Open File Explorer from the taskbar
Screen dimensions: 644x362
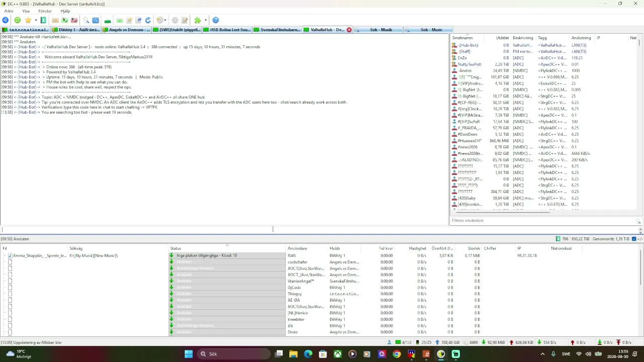click(293, 354)
